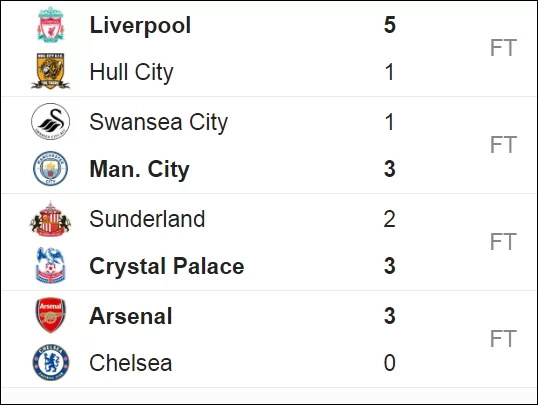Select the Swansea City team name
Image resolution: width=538 pixels, height=405 pixels.
(159, 123)
